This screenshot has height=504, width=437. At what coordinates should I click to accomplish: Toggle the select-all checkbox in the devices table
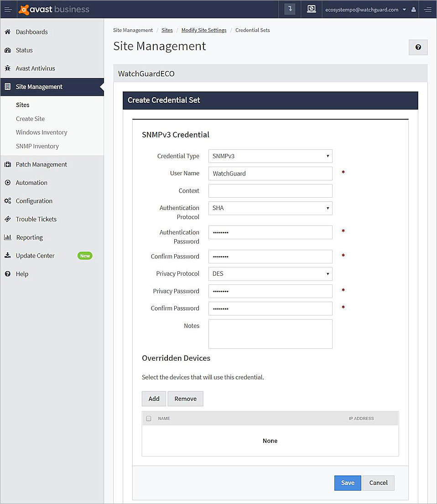tap(149, 418)
